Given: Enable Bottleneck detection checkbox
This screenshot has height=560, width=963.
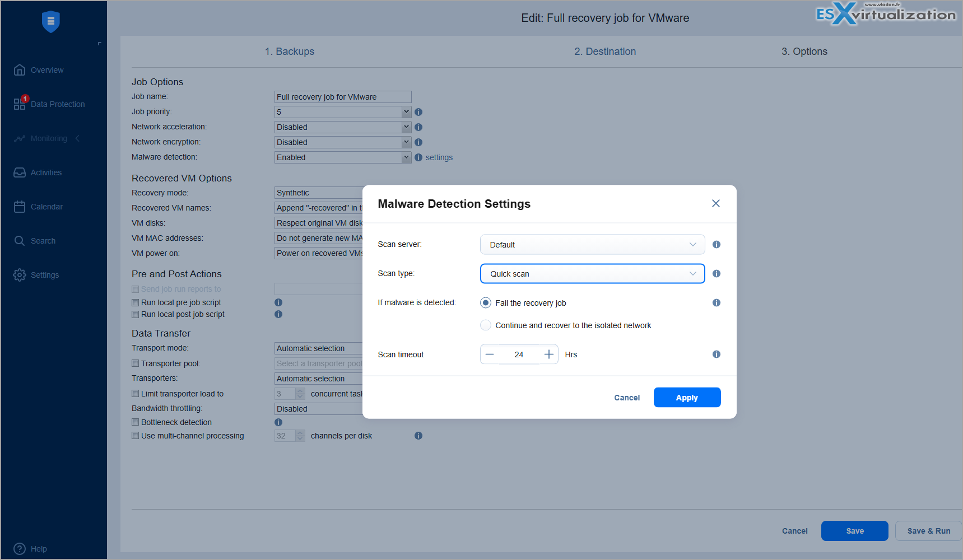Looking at the screenshot, I should (x=135, y=422).
